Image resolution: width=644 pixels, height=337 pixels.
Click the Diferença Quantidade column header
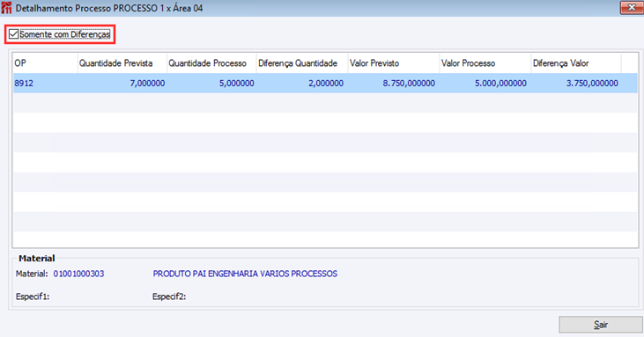(302, 63)
